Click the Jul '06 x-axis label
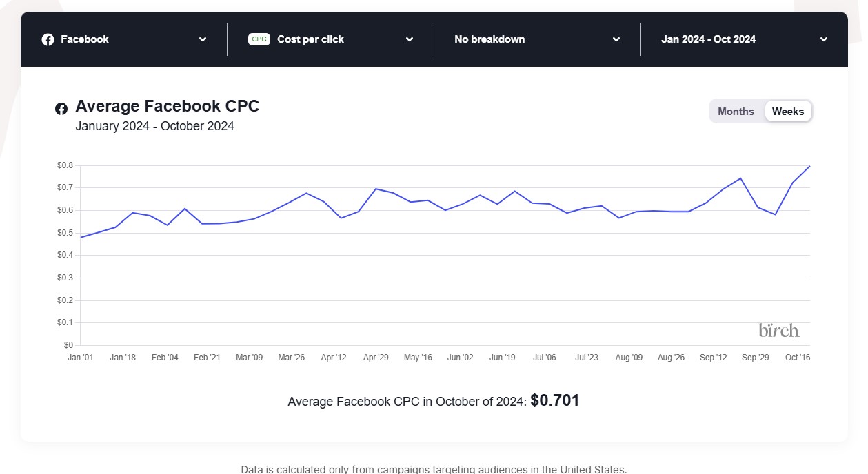Screen dimensions: 868x474 coord(545,358)
